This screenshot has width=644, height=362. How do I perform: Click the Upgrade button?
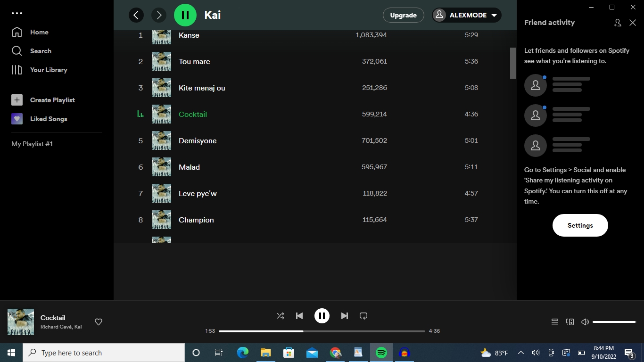pos(403,15)
